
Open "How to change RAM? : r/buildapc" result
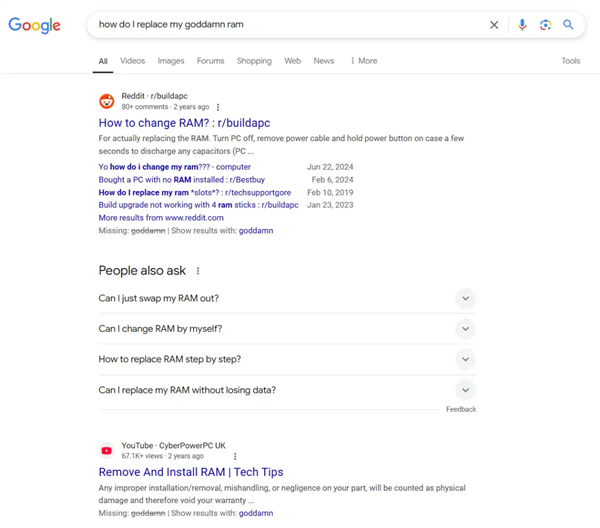click(x=184, y=123)
